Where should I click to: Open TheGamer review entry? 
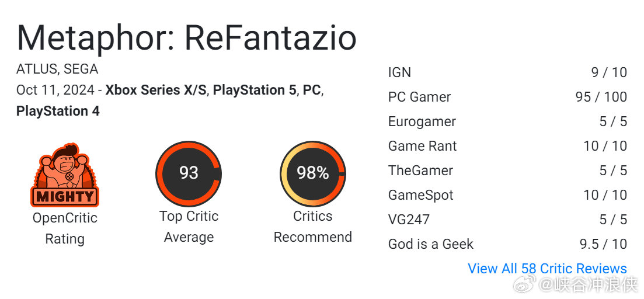click(507, 171)
